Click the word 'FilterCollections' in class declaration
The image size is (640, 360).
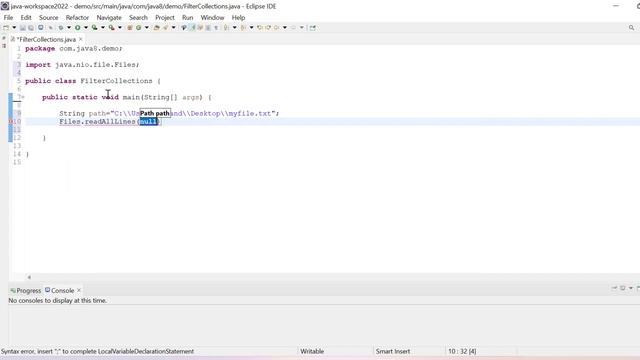(116, 81)
